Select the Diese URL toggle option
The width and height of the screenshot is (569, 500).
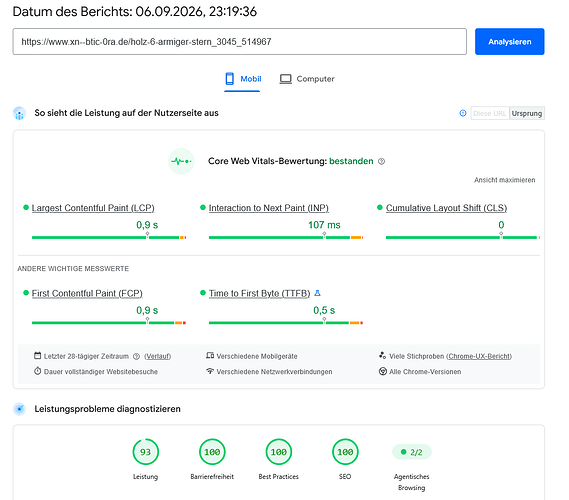pyautogui.click(x=490, y=113)
